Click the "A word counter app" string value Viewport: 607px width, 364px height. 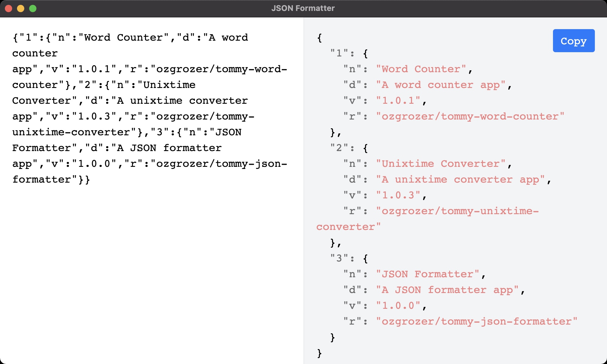pos(440,85)
